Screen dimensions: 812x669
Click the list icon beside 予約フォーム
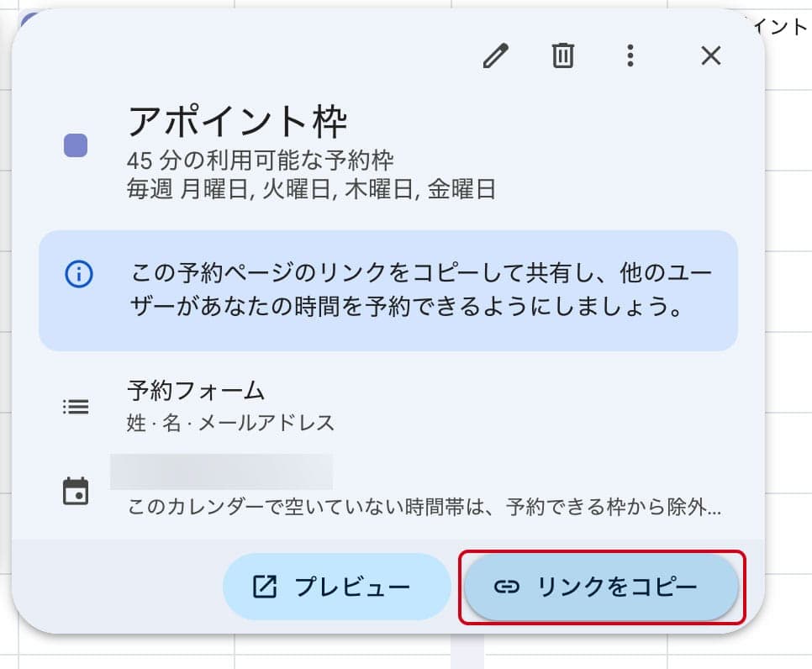(76, 407)
